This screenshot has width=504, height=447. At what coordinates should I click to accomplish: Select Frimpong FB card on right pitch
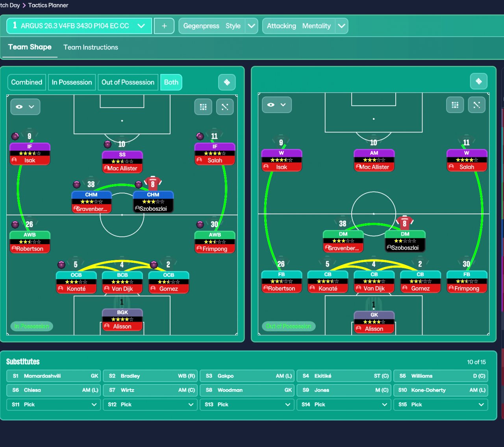pos(467,282)
